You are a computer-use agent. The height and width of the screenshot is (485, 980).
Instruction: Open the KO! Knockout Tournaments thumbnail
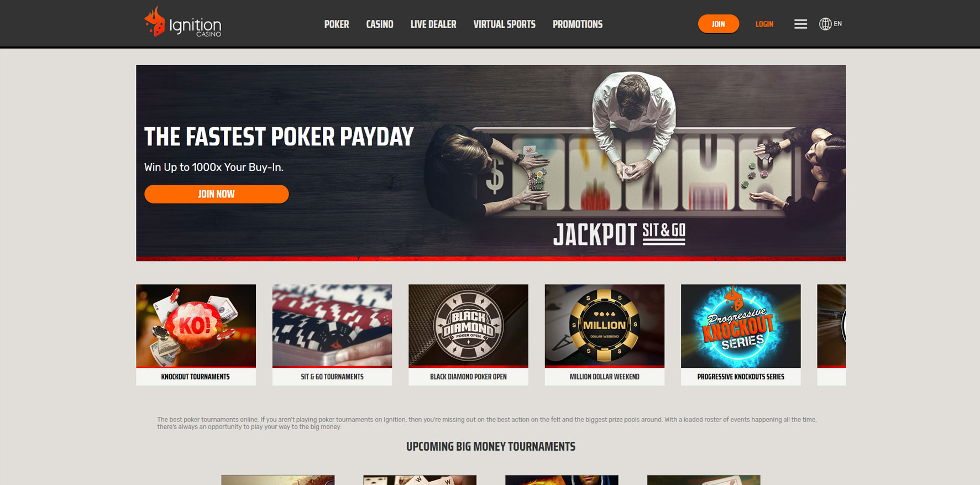tap(196, 326)
